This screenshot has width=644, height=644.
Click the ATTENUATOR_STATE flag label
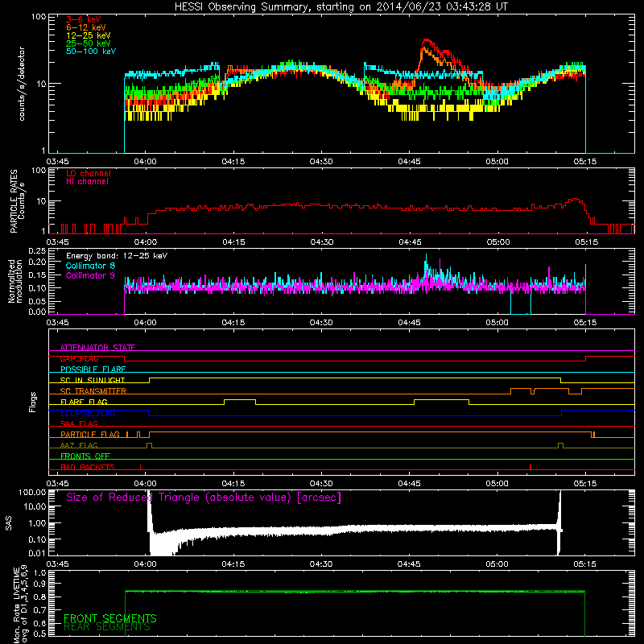pyautogui.click(x=97, y=348)
